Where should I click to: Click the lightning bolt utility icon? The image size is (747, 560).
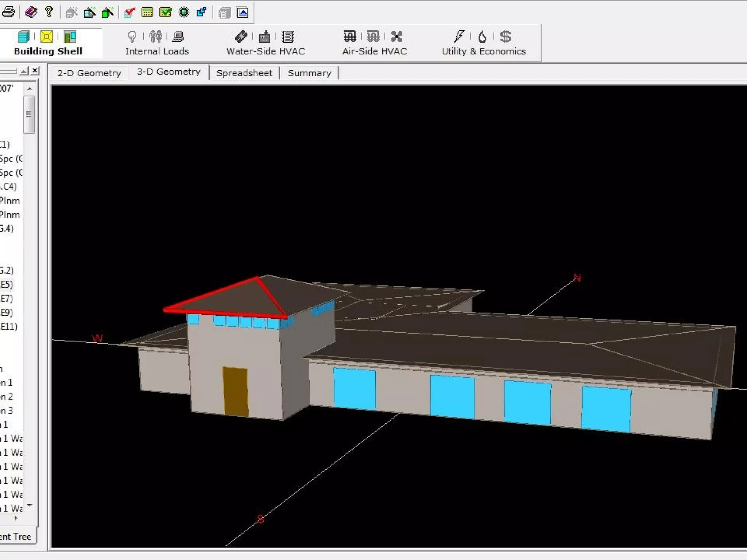coord(459,36)
